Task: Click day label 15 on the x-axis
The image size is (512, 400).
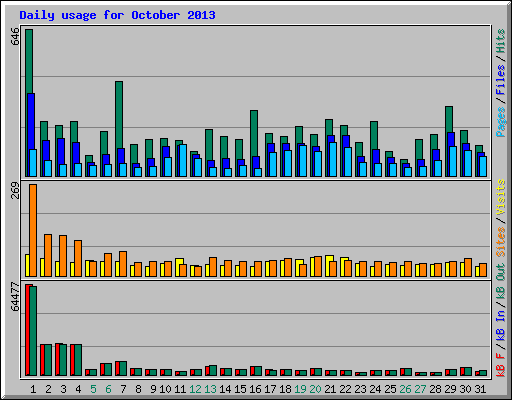Action: pos(240,389)
